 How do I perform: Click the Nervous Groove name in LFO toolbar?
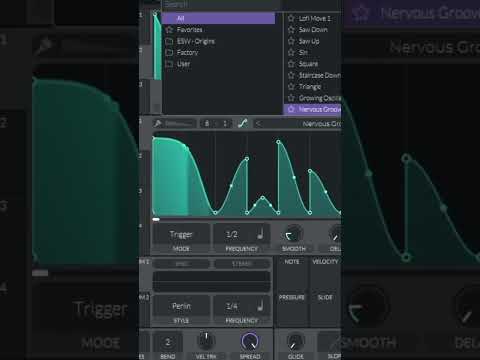pos(322,124)
